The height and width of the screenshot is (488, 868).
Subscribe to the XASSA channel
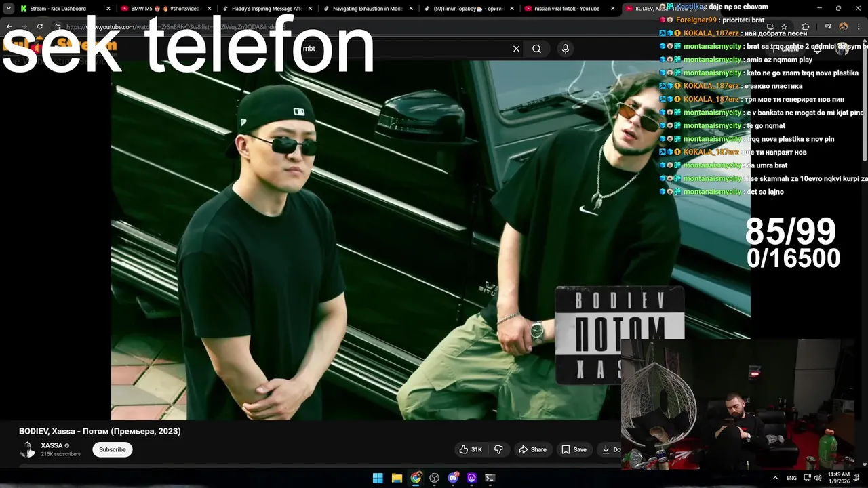[113, 449]
